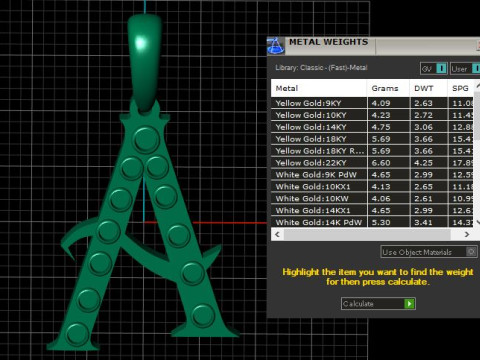Click the Grams cell for Yellow Gold:18KY
This screenshot has height=360, width=480.
388,139
